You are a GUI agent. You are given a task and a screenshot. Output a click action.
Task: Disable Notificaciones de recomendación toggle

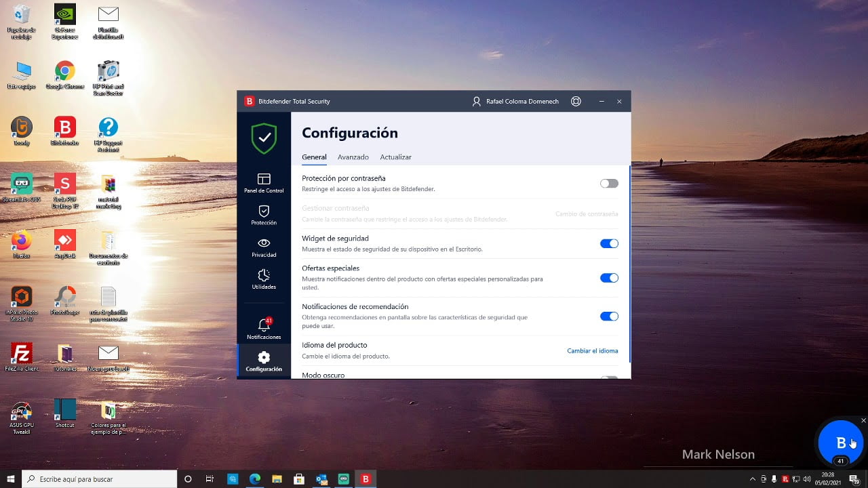pos(609,316)
